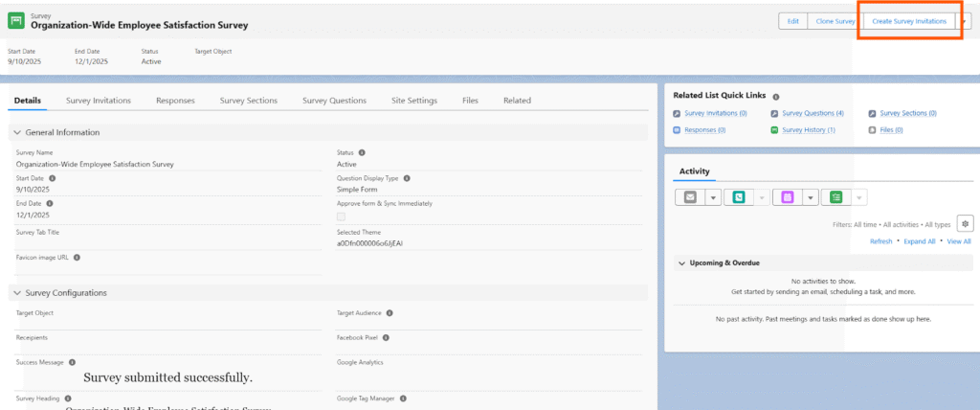
Task: Switch to the Survey Questions tab
Action: coord(334,101)
